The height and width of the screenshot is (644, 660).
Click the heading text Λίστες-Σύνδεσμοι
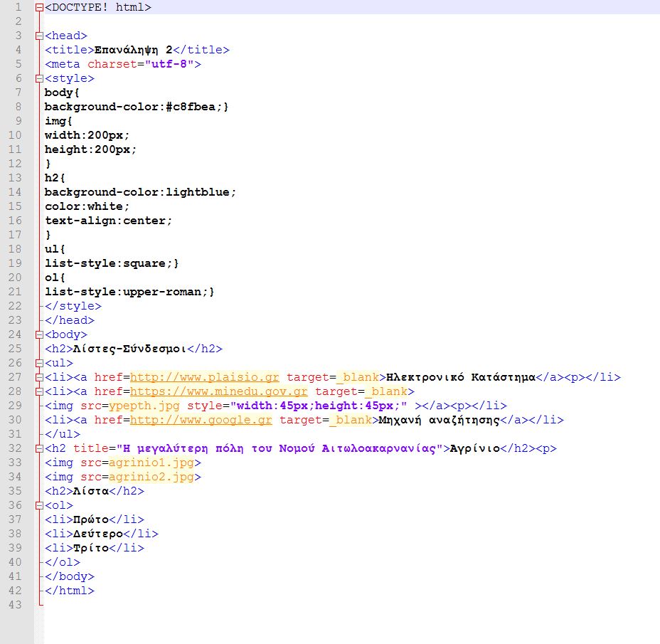point(129,349)
